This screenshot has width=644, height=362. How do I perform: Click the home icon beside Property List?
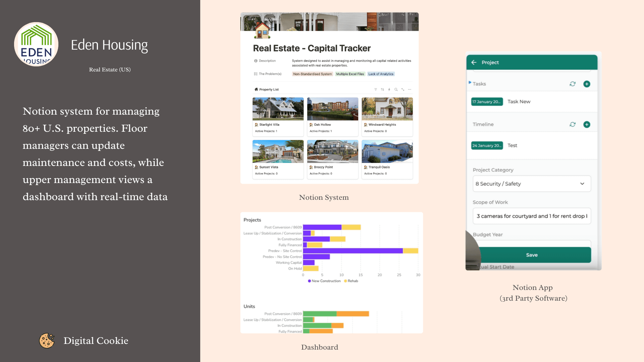[x=256, y=89]
